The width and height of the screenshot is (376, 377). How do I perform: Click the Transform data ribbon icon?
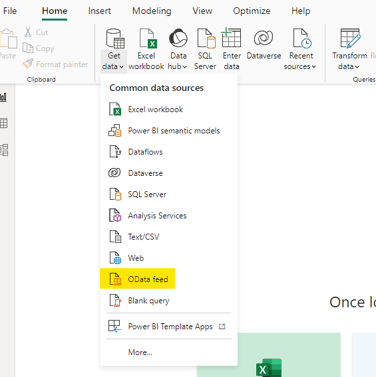[x=350, y=38]
